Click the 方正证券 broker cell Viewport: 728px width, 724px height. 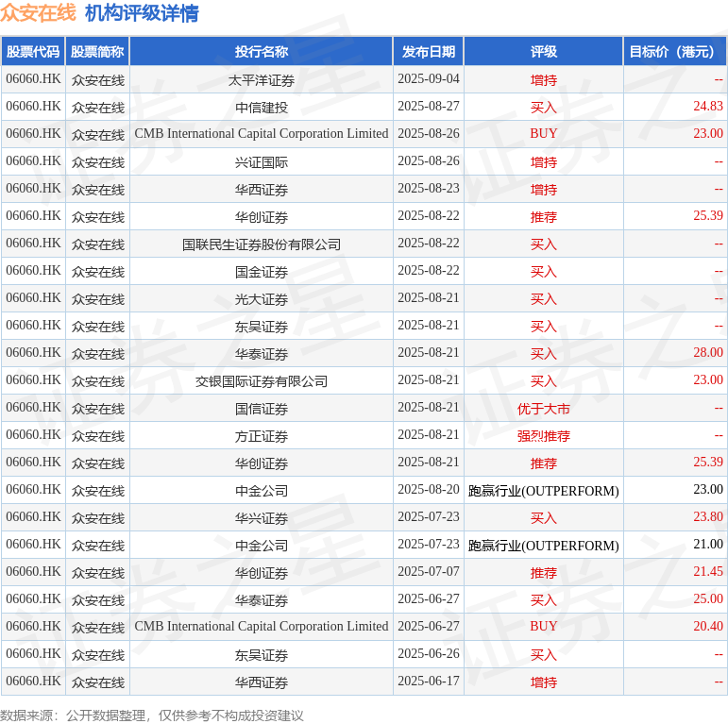(x=262, y=436)
